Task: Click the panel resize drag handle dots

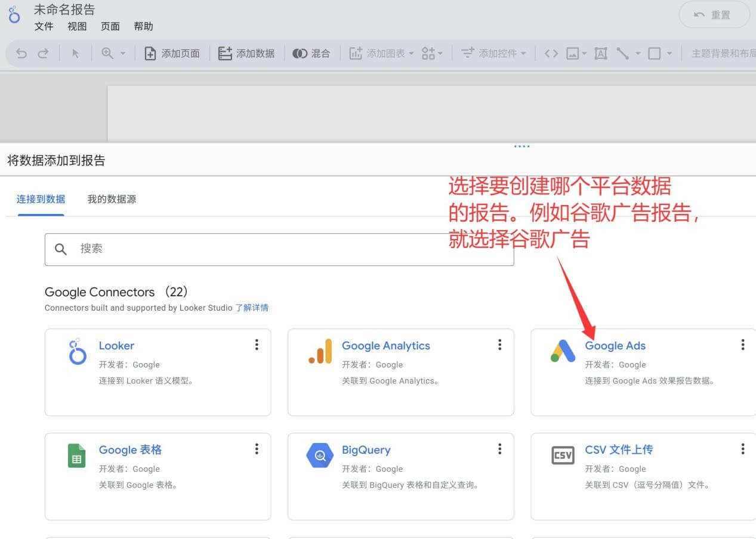Action: click(x=522, y=146)
